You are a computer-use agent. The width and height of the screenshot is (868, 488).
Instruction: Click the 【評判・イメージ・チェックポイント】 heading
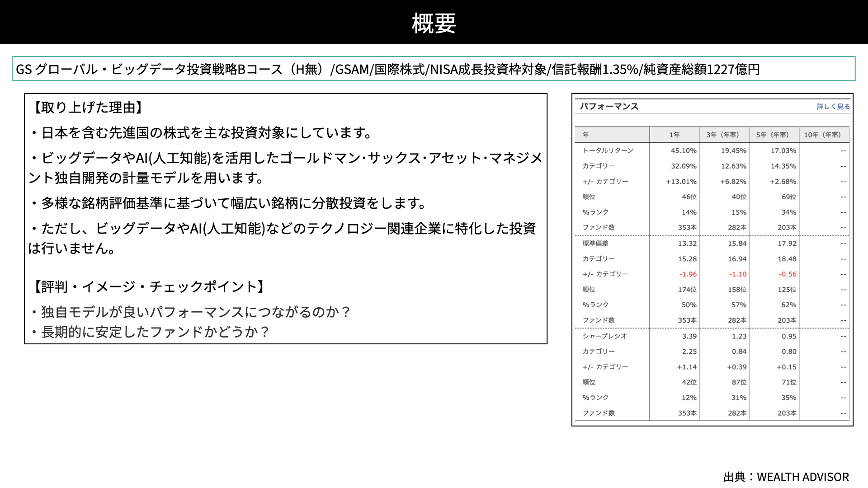(x=149, y=286)
